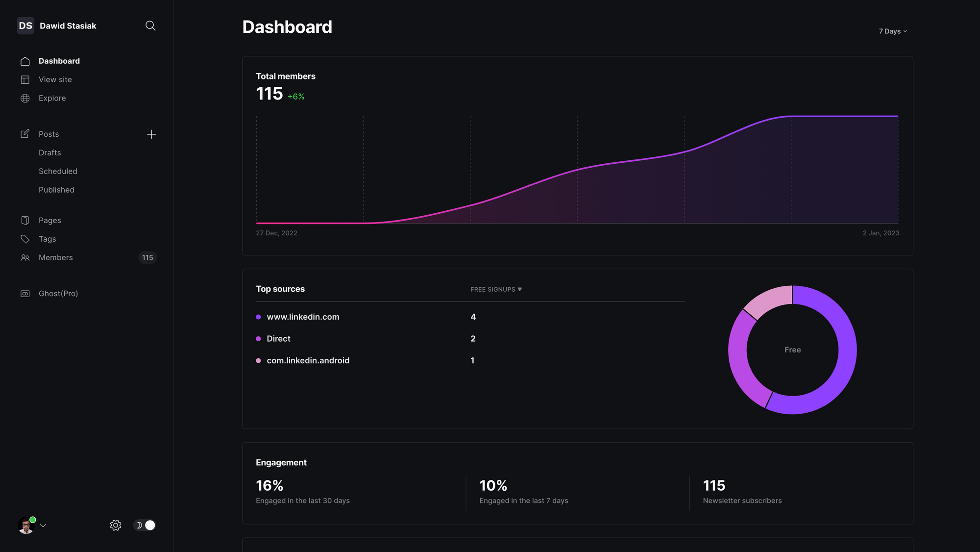Go to Dashboard in sidebar

tap(59, 61)
